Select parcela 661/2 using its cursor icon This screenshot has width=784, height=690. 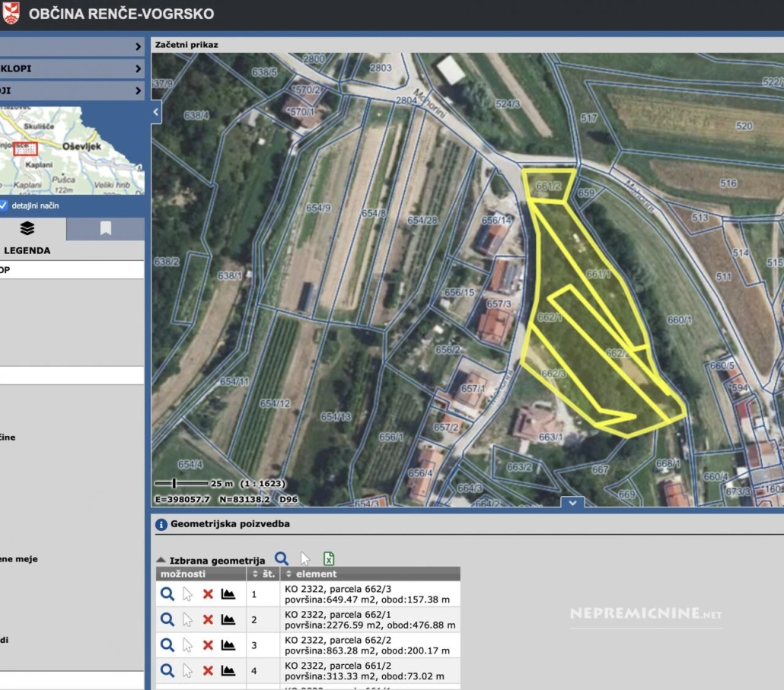click(x=187, y=671)
